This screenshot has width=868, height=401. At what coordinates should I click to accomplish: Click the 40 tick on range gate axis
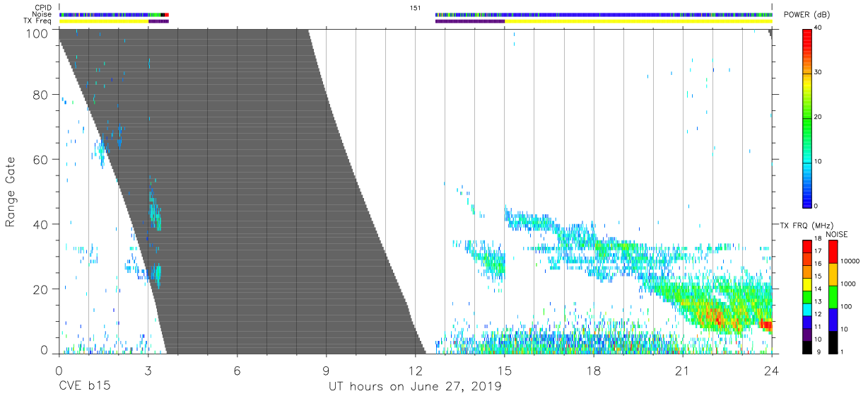pyautogui.click(x=41, y=224)
